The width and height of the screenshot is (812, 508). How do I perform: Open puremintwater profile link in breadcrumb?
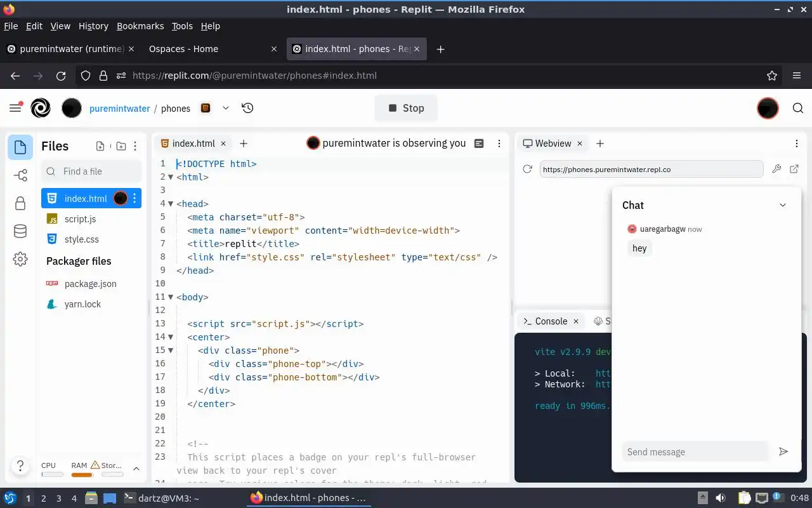[x=120, y=109]
